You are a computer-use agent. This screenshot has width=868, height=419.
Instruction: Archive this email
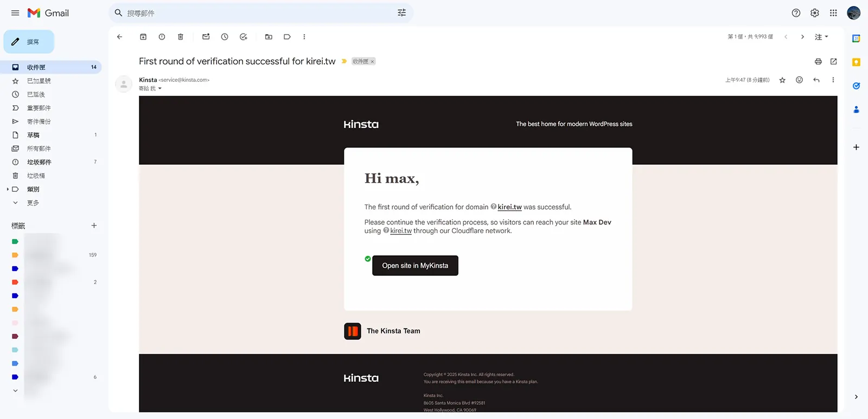[143, 37]
